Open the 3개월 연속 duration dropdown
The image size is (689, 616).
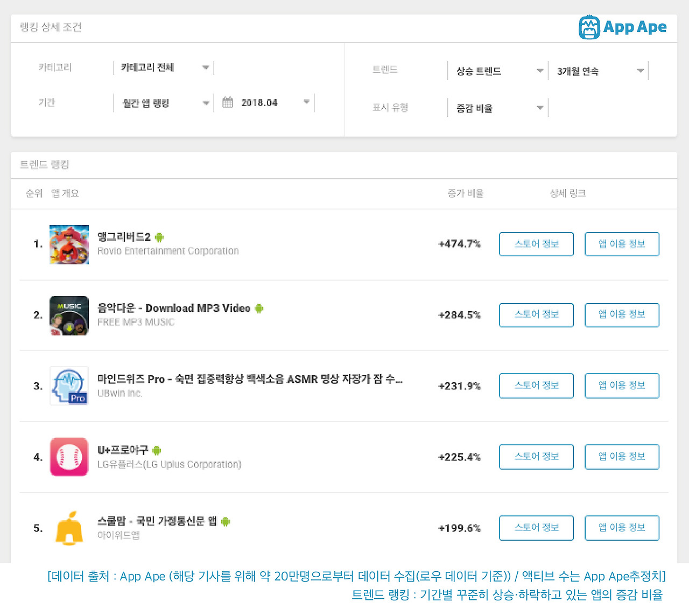(x=599, y=71)
